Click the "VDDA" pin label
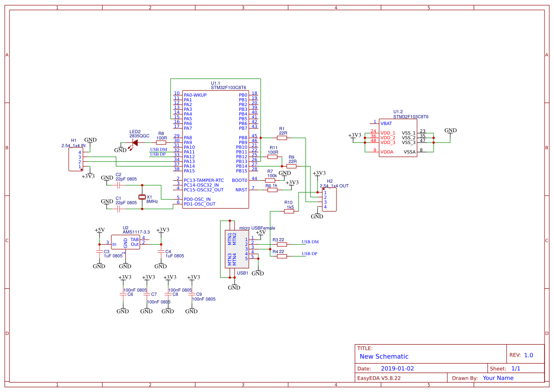 [x=387, y=152]
